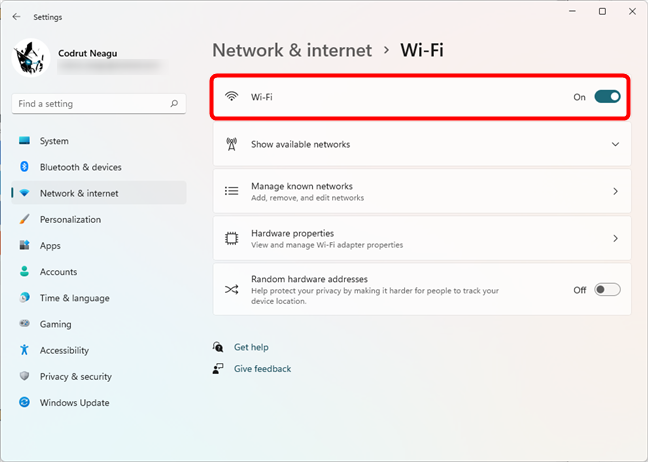Viewport: 648px width, 462px height.
Task: Click the Give feedback icon
Action: point(218,368)
